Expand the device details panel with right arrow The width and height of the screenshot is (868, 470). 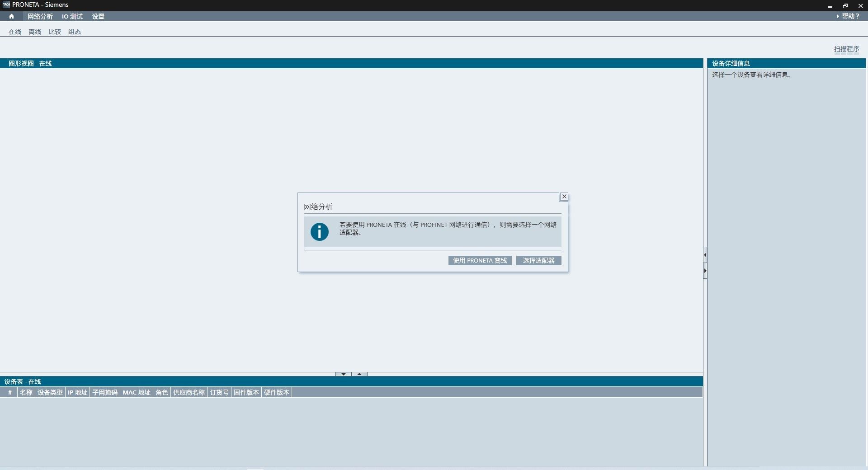point(705,271)
